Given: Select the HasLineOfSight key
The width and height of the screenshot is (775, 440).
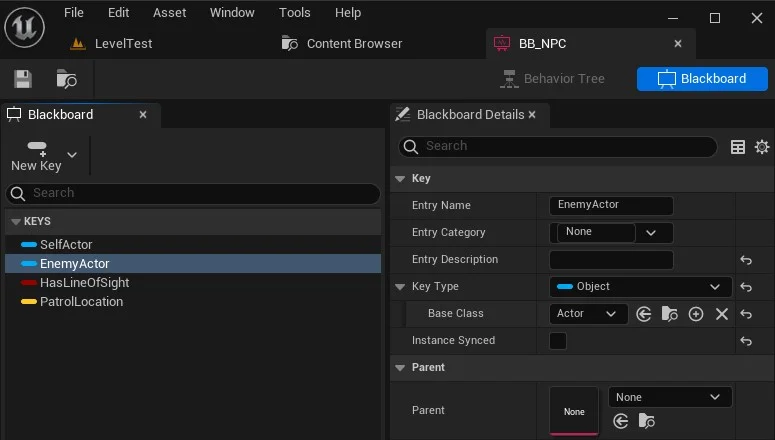Looking at the screenshot, I should coord(193,282).
